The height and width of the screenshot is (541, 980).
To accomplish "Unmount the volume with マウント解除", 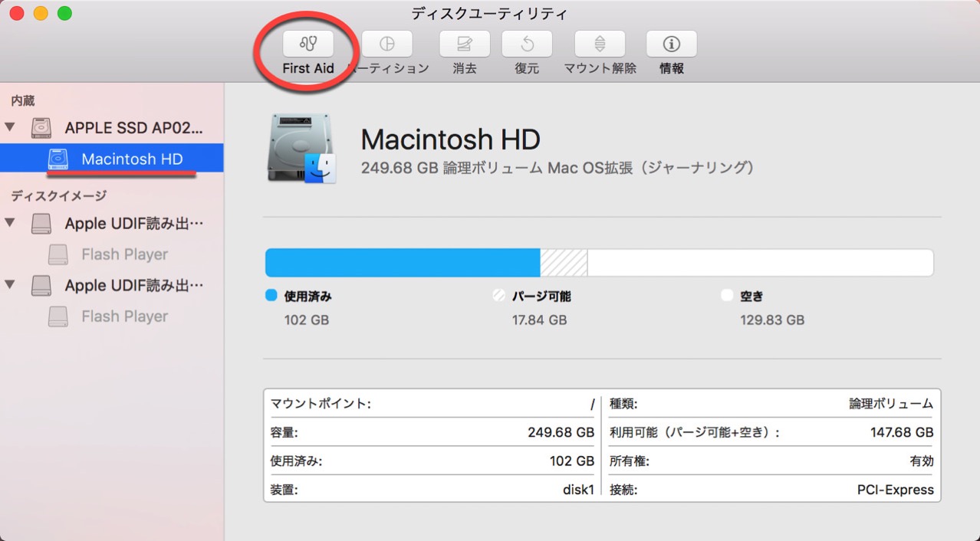I will 600,44.
